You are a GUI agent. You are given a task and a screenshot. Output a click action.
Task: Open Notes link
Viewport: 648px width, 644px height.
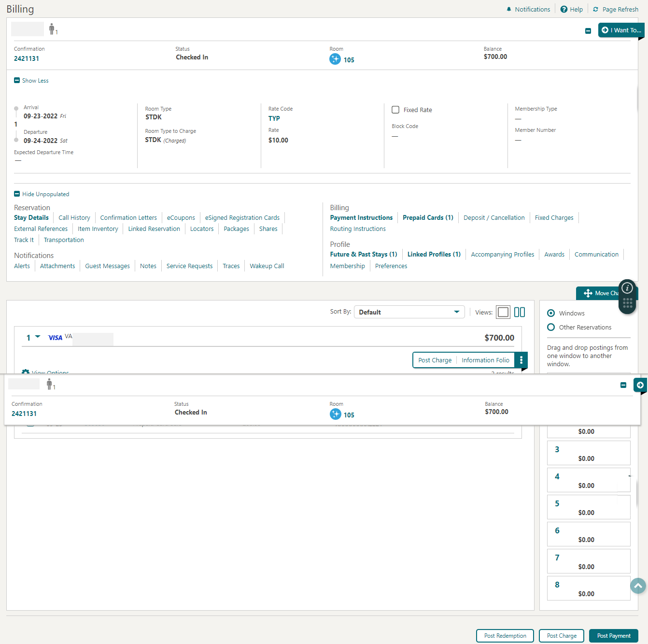pos(148,266)
